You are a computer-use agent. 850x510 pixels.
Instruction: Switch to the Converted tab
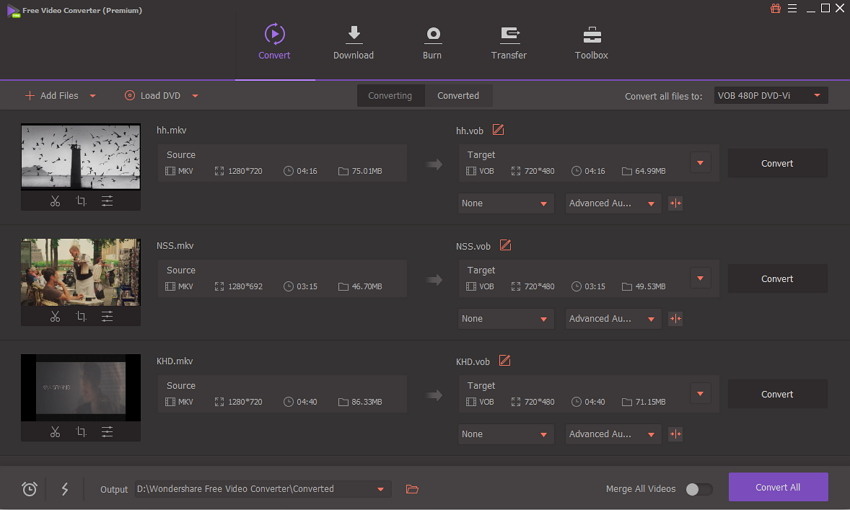[458, 95]
